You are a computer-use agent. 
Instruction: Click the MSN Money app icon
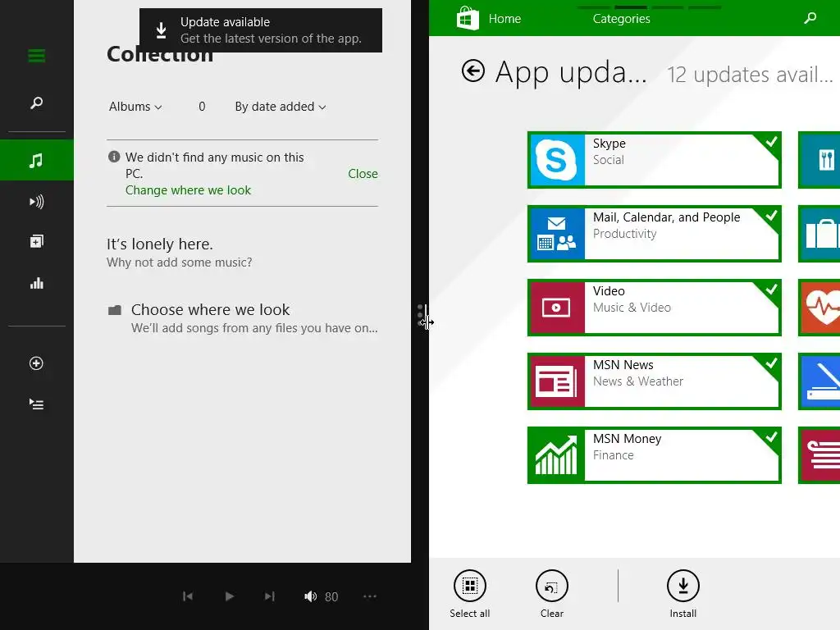(x=557, y=455)
